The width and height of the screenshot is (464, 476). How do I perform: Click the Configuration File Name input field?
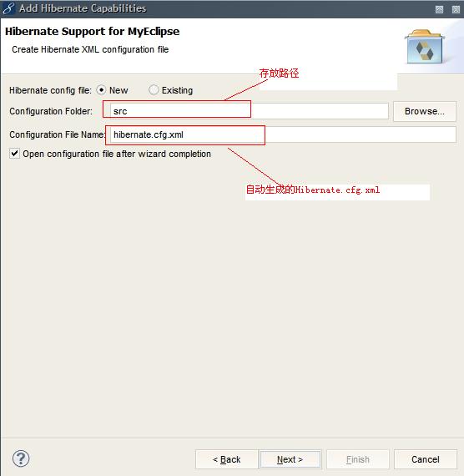tap(283, 134)
